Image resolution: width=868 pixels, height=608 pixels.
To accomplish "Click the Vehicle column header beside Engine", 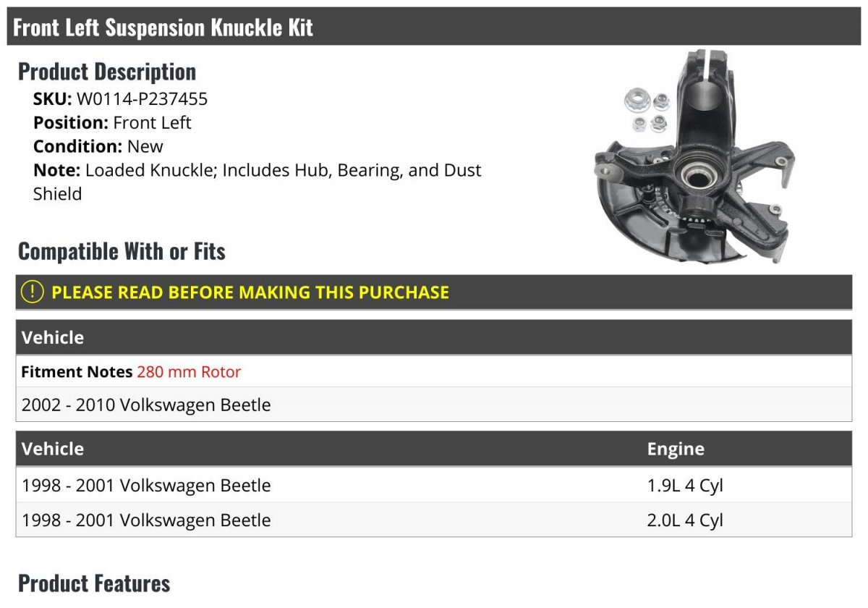I will pyautogui.click(x=53, y=449).
